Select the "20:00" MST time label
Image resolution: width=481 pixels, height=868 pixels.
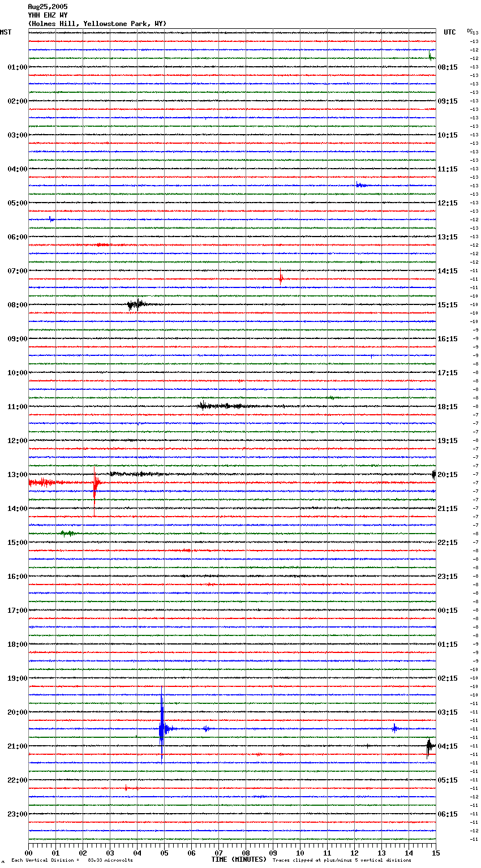18,712
